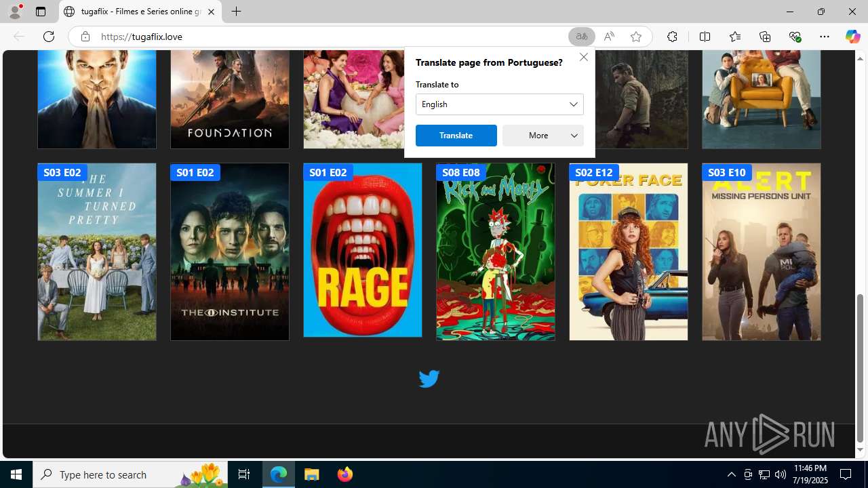Screen dimensions: 868x488
Task: Open the browser profile icon
Action: (x=15, y=12)
